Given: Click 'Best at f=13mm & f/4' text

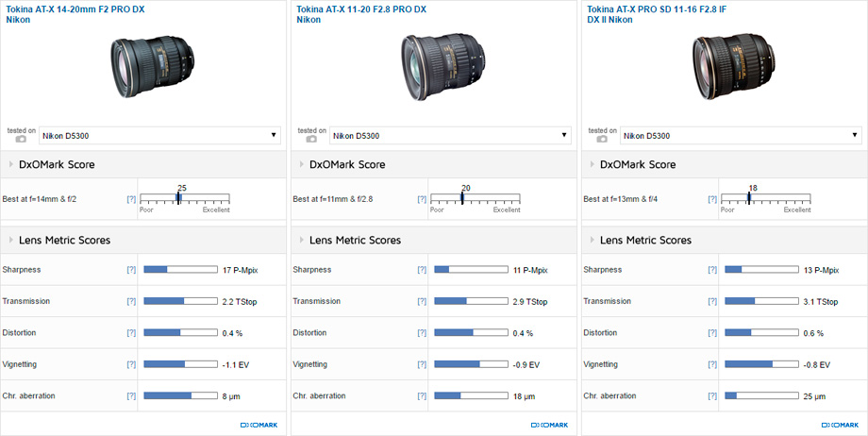Looking at the screenshot, I should (621, 199).
